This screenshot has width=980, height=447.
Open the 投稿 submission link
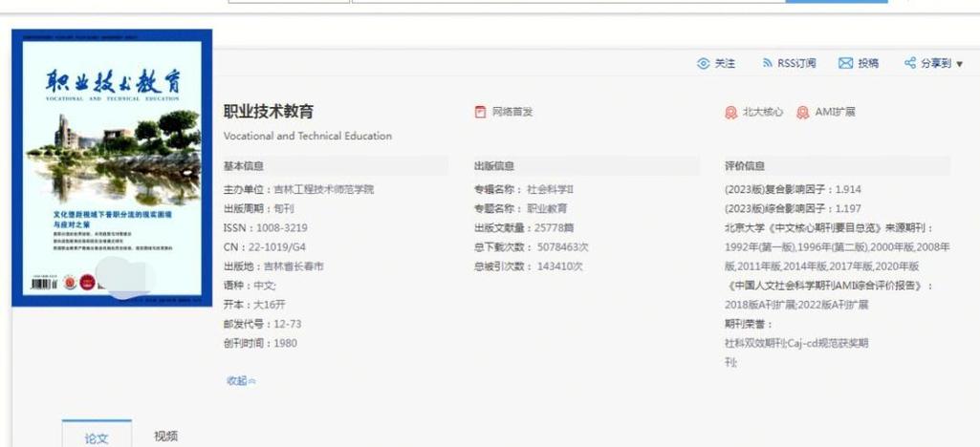(x=868, y=63)
